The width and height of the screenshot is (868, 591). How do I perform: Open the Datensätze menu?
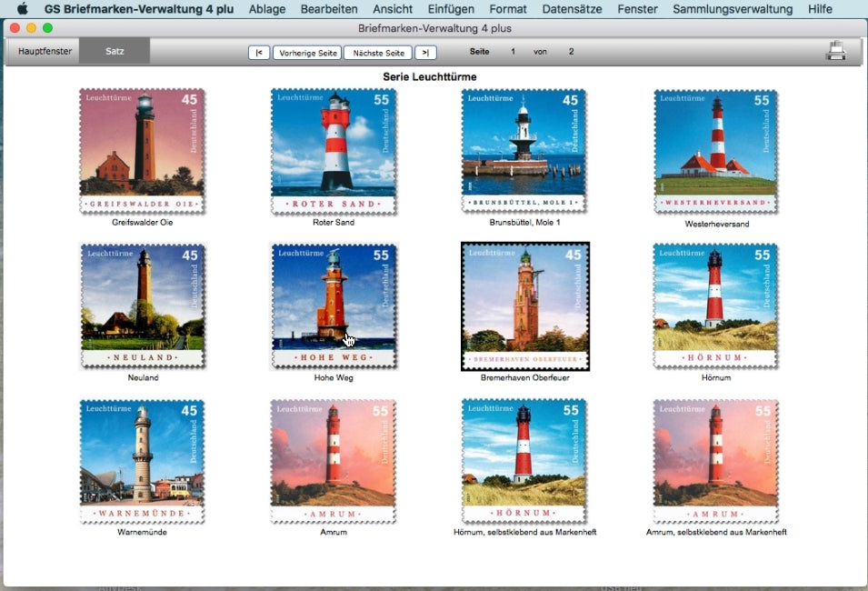click(571, 9)
